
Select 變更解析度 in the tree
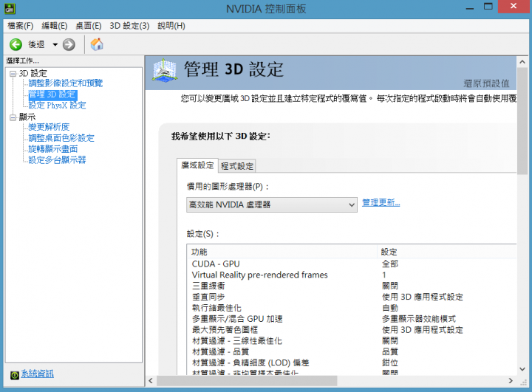pos(49,127)
